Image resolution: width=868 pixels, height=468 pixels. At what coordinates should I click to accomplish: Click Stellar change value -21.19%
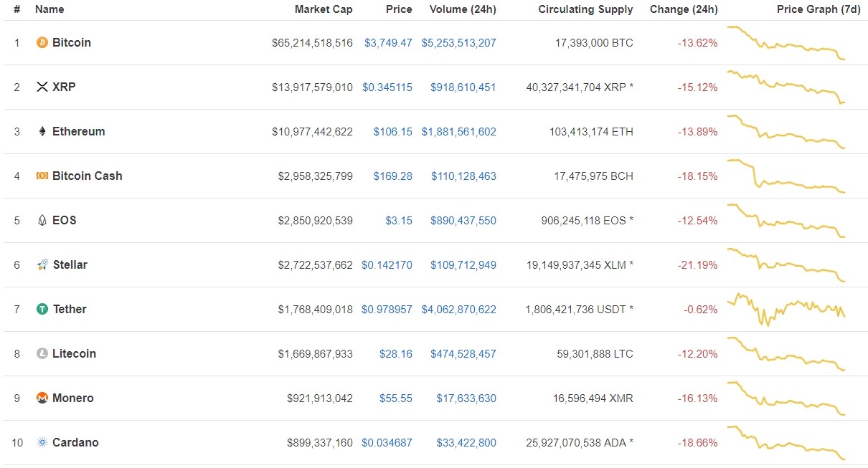[697, 265]
